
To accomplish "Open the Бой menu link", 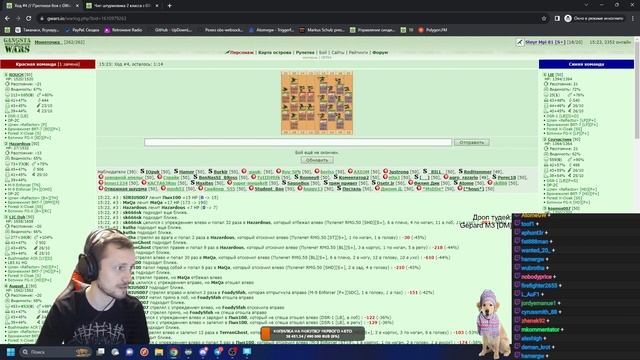I will click(323, 53).
